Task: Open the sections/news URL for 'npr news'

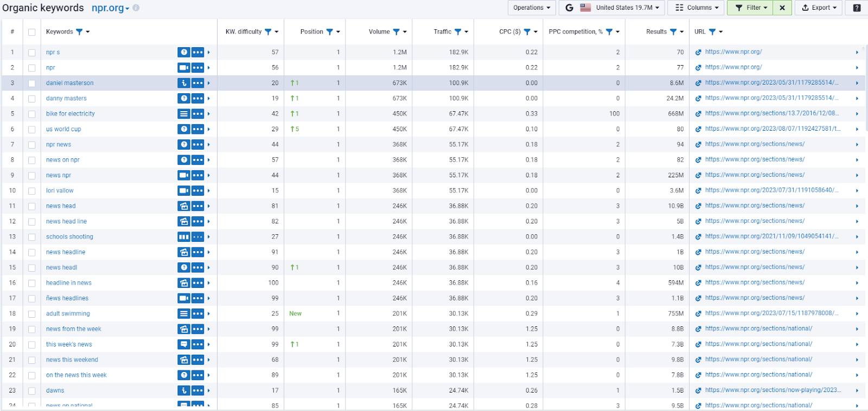Action: tap(755, 144)
